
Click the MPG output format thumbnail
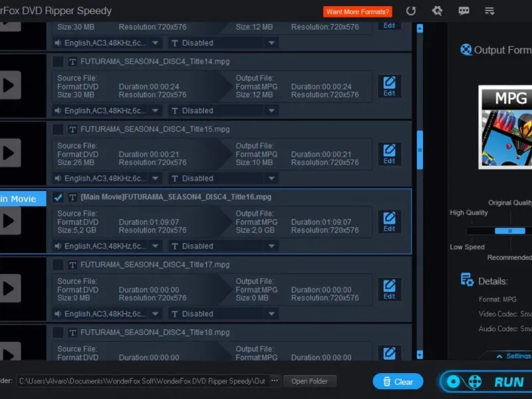click(x=505, y=127)
